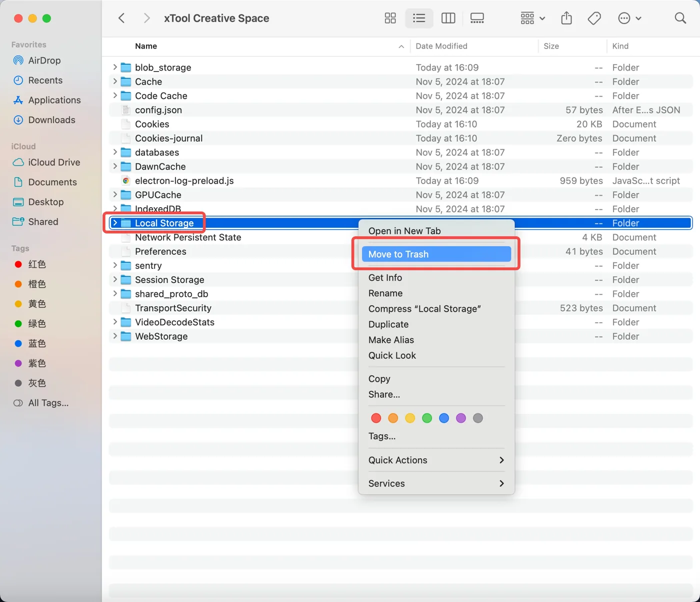Open the Group By dropdown

tap(532, 19)
